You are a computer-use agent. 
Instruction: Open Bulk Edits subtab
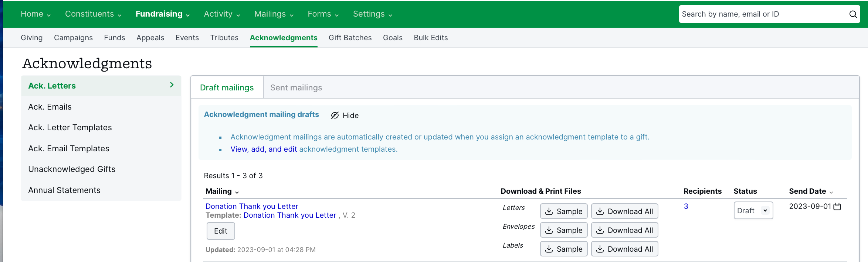[x=431, y=38]
